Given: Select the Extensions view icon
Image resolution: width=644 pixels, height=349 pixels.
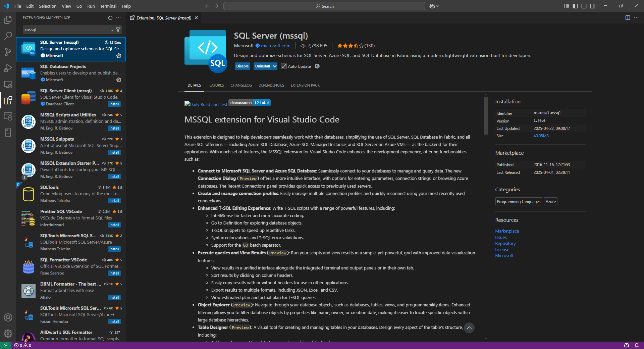Looking at the screenshot, I should click(8, 100).
